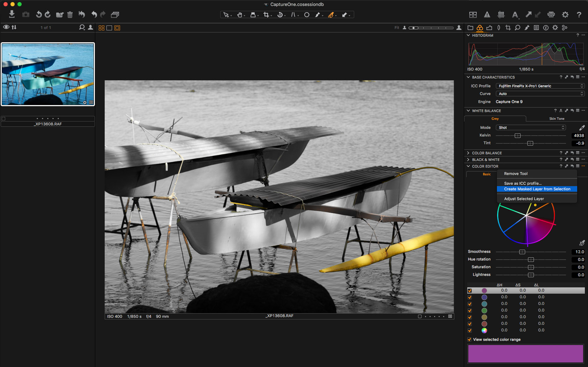Select the Rotation straighten tool
The width and height of the screenshot is (588, 367).
280,15
